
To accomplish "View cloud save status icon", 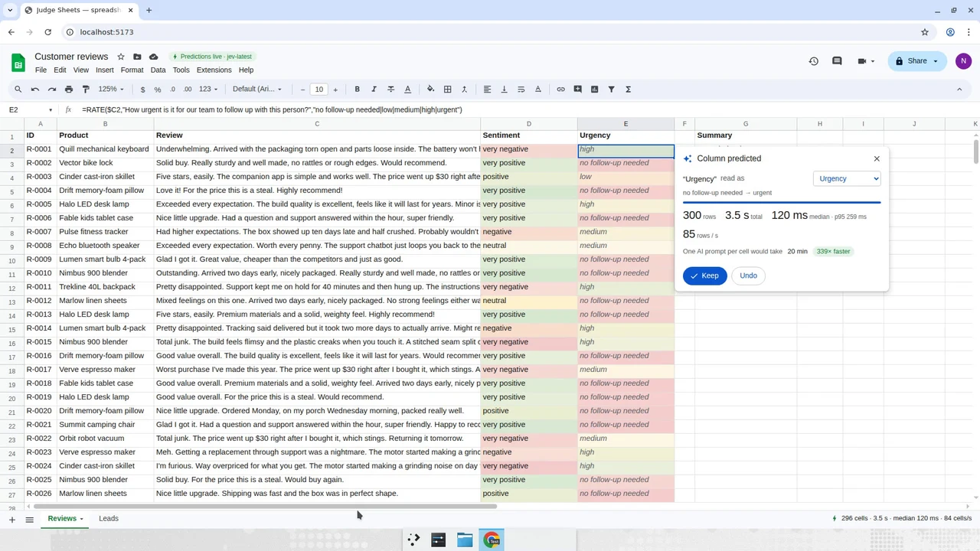I will coord(153,57).
